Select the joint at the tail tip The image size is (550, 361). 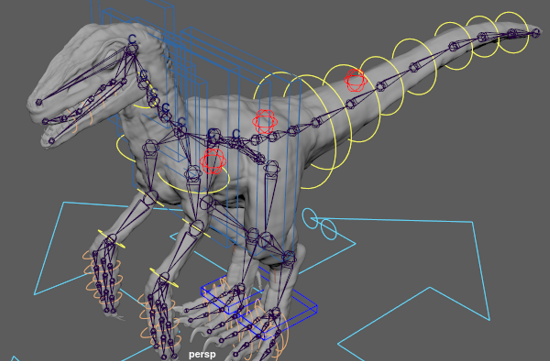point(536,33)
